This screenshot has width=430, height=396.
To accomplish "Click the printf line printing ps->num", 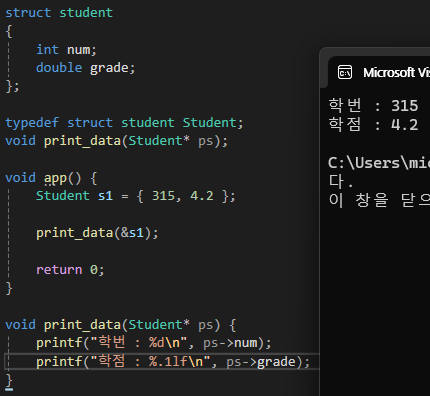I will (154, 343).
